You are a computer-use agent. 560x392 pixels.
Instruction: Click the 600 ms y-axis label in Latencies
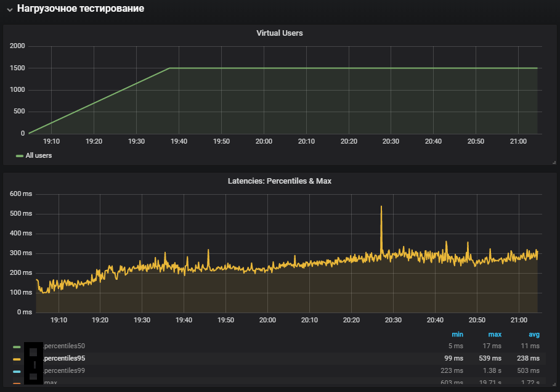(x=21, y=194)
